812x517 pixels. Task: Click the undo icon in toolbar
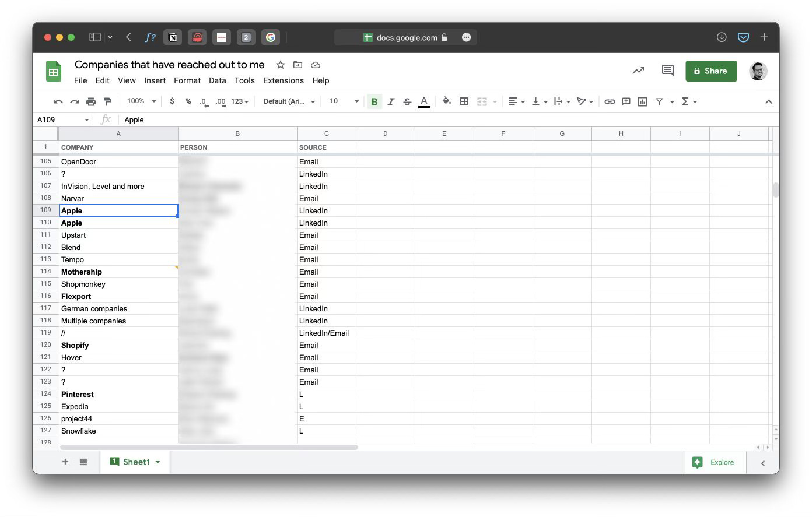(58, 101)
